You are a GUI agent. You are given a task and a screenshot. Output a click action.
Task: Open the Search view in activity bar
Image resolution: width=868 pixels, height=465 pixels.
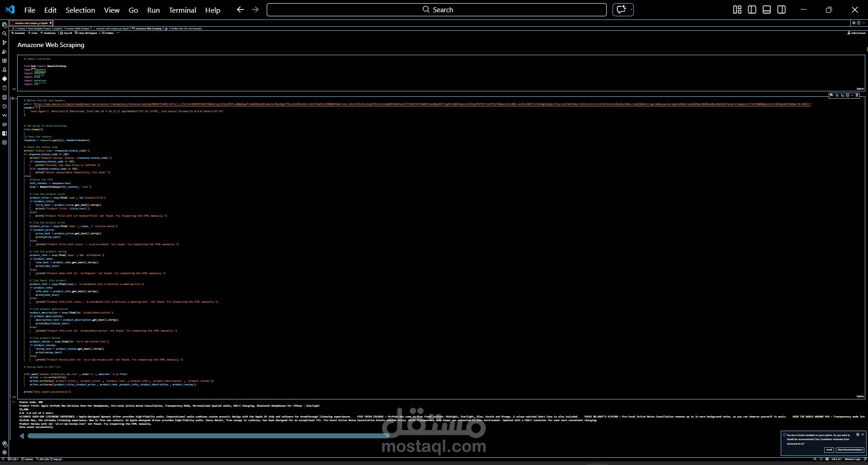coord(5,33)
